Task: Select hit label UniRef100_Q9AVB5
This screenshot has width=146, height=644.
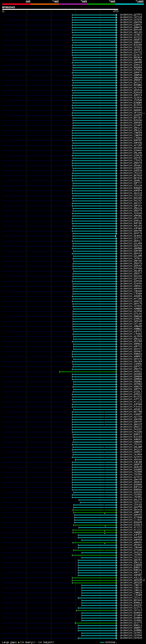Action: pyautogui.click(x=131, y=63)
